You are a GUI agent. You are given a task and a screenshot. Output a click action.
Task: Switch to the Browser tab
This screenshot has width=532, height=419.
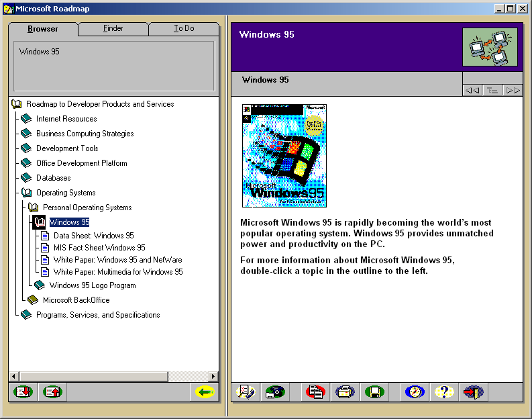[x=43, y=29]
